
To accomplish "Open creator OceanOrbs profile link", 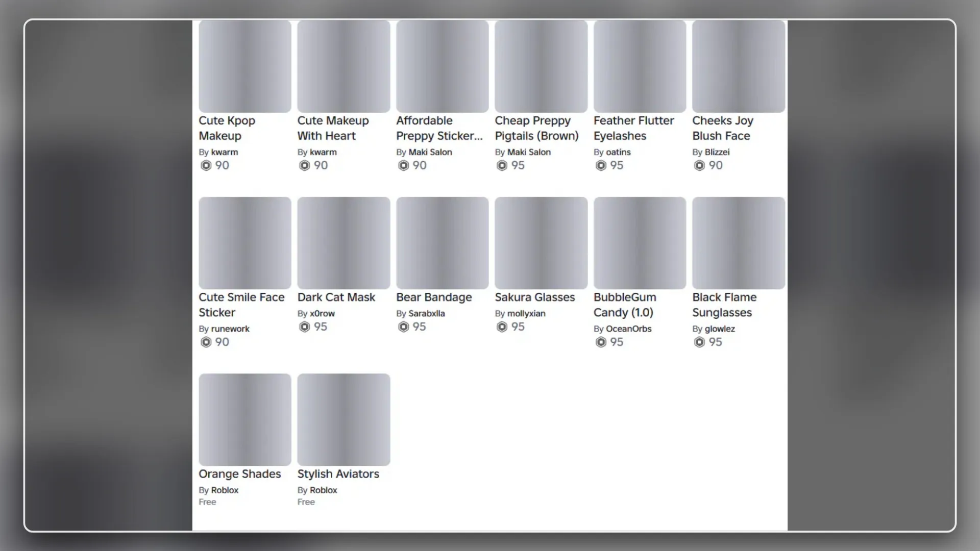I will [x=628, y=329].
